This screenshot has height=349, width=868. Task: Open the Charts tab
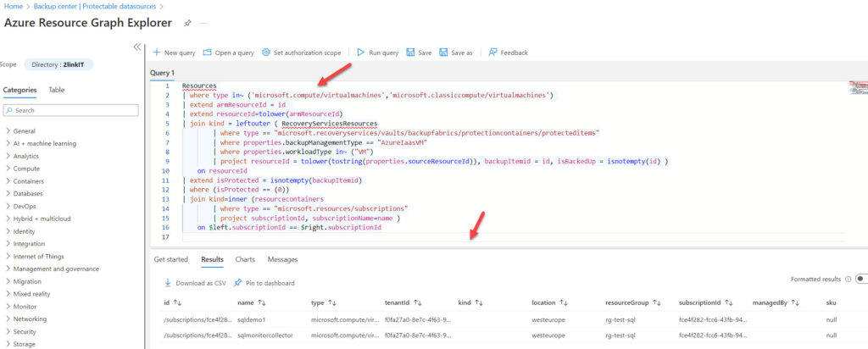[245, 259]
